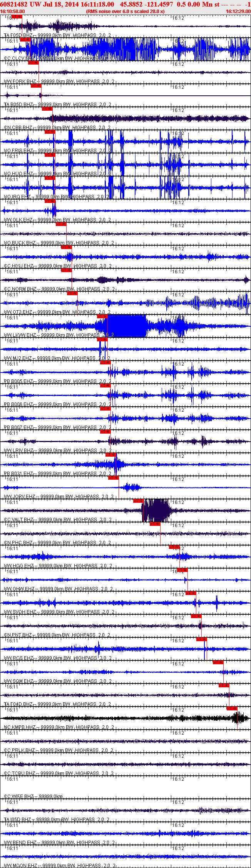Select the CC NORM BHZ station label
The image size is (251, 868).
pos(20,289)
